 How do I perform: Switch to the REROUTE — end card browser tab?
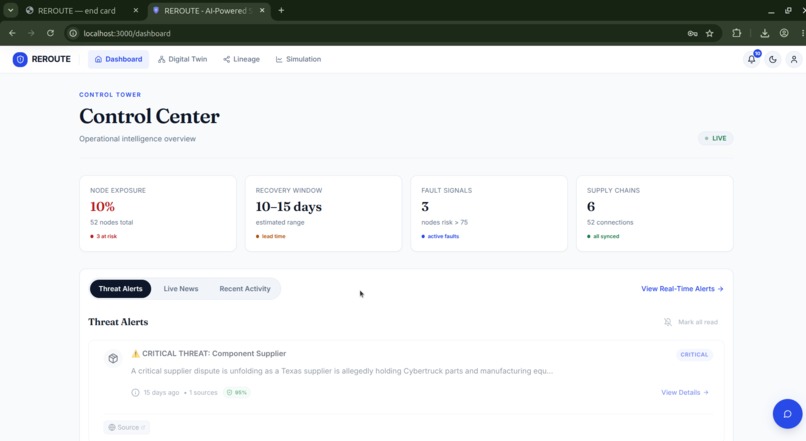coord(77,11)
